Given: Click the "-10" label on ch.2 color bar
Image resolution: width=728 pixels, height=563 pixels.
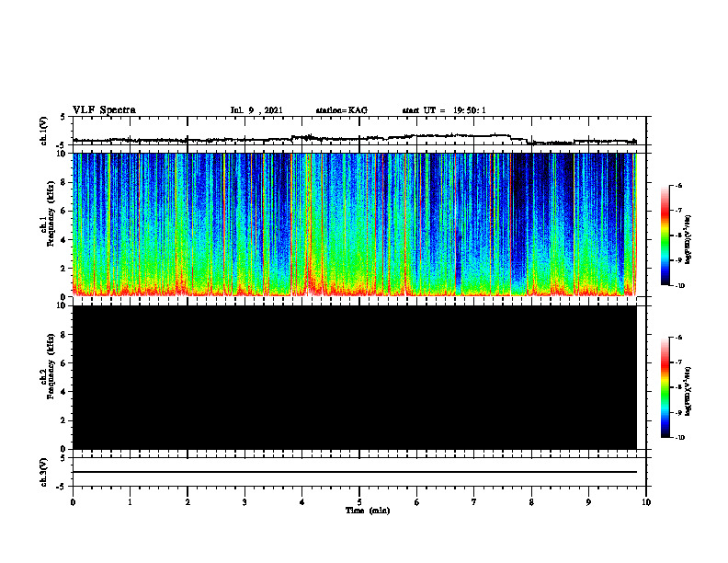Looking at the screenshot, I should click(679, 437).
